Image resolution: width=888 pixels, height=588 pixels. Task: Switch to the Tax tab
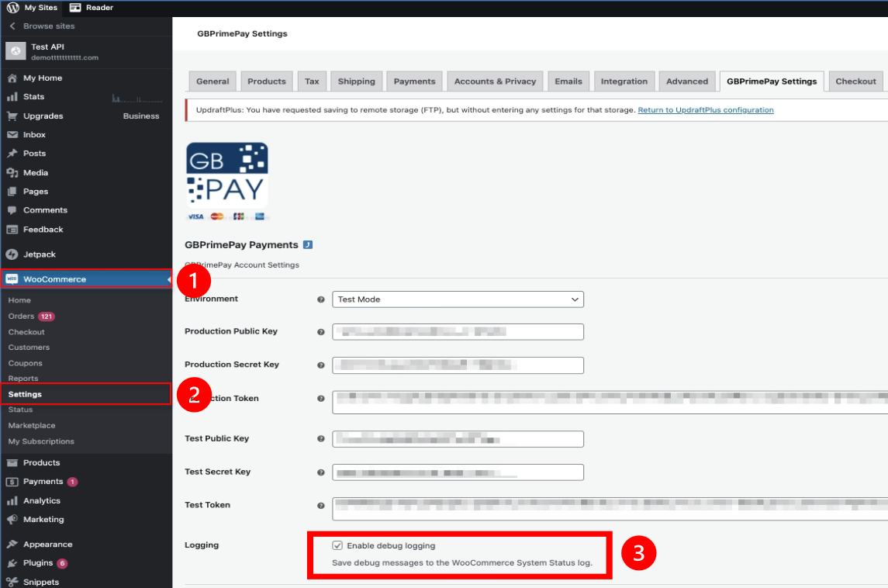312,81
